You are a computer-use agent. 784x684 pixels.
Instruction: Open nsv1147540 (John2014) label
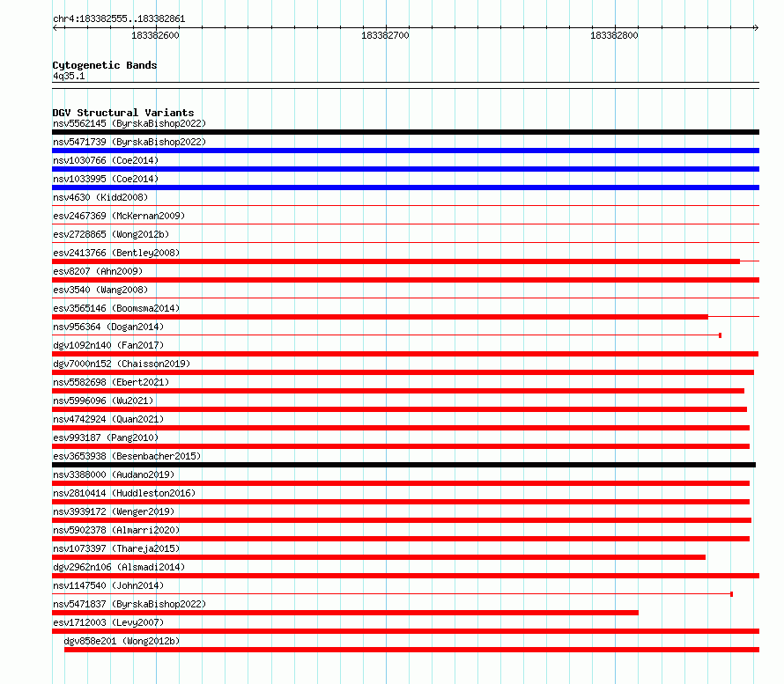click(x=108, y=585)
